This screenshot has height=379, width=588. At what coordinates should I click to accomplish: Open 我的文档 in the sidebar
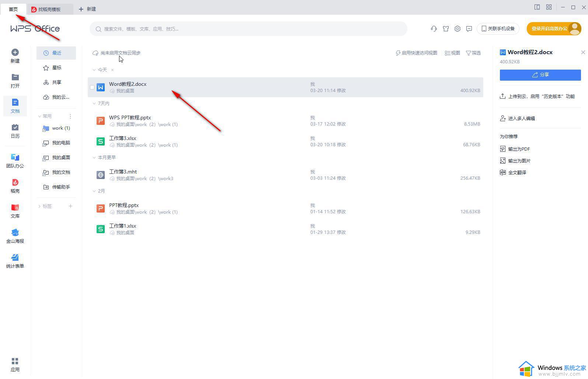56,172
